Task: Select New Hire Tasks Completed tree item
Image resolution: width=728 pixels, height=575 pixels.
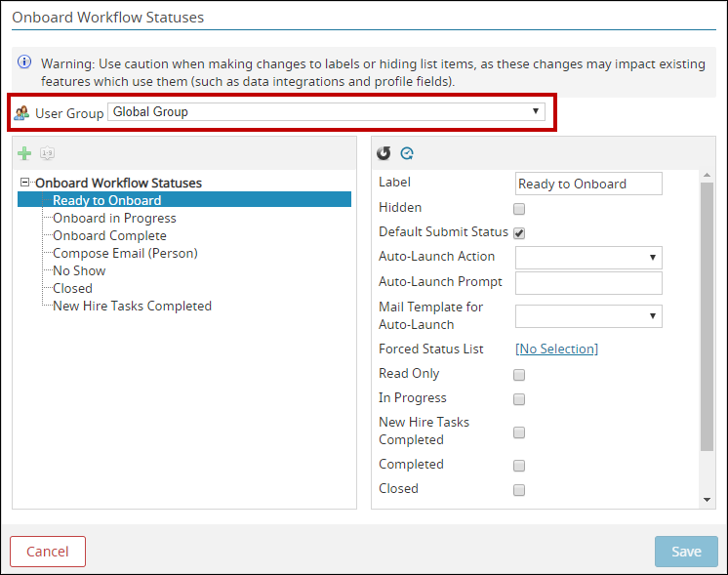Action: click(x=133, y=307)
